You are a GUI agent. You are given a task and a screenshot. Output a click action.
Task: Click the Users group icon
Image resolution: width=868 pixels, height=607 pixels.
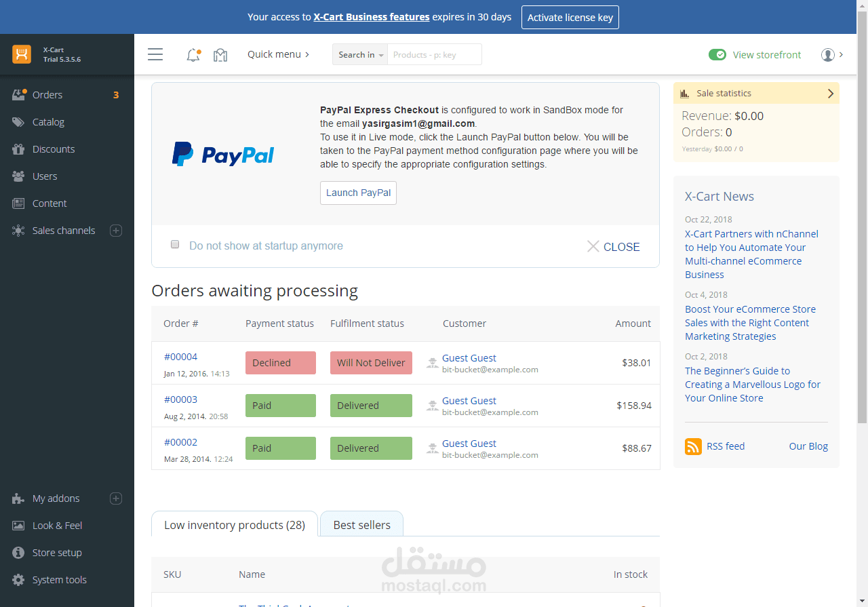pos(19,176)
